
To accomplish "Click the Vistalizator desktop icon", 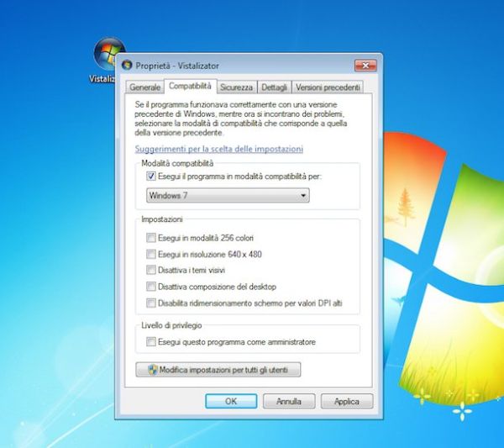I will [108, 55].
